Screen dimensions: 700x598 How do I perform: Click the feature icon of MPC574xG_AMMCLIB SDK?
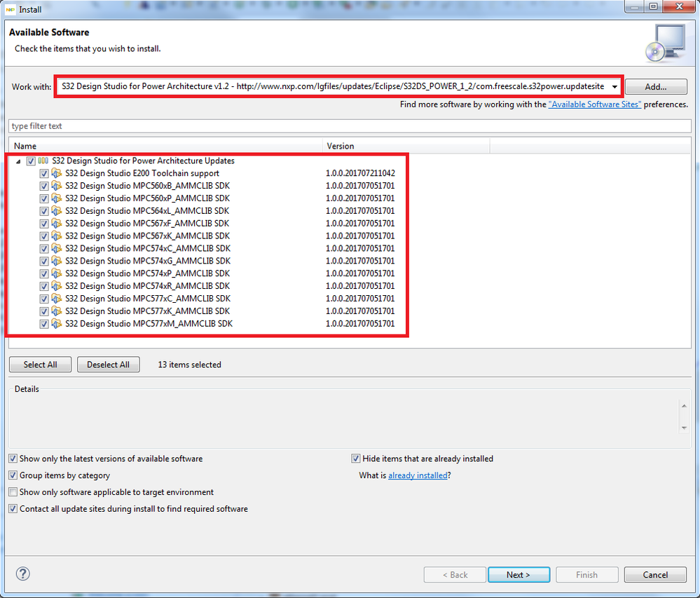[57, 261]
